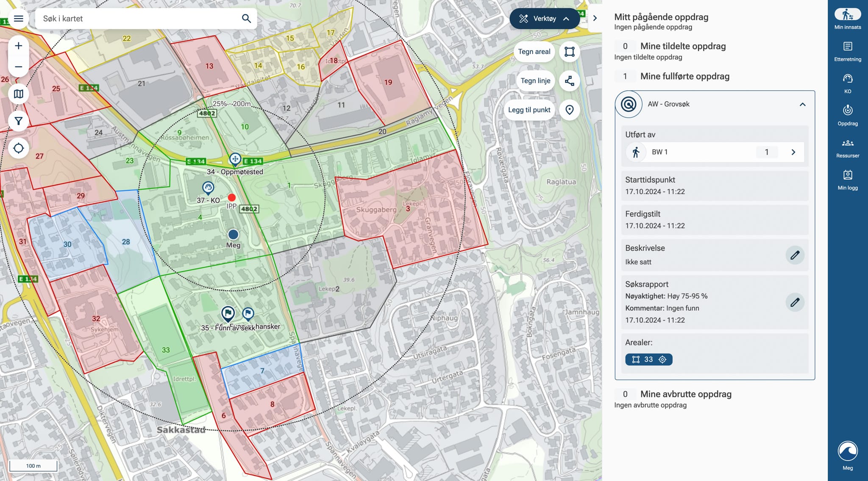Open the hamburger menu

[18, 19]
